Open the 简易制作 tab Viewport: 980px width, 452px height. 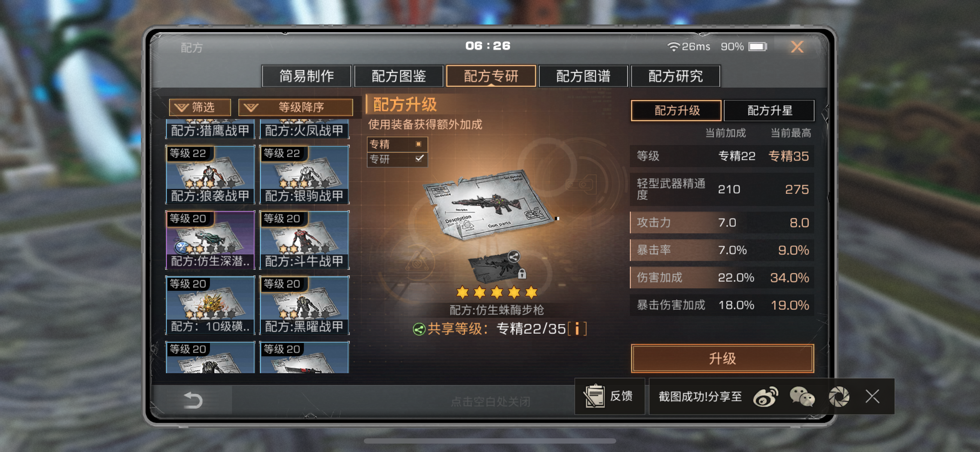[306, 76]
